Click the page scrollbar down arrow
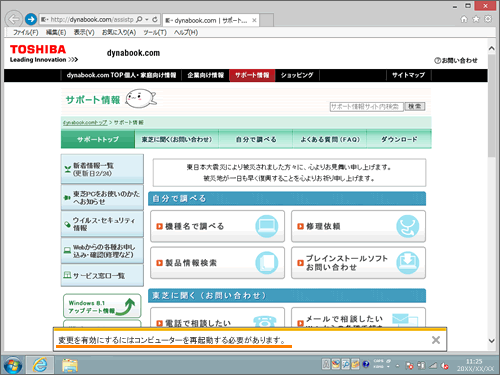This screenshot has width=500, height=375. pyautogui.click(x=492, y=341)
